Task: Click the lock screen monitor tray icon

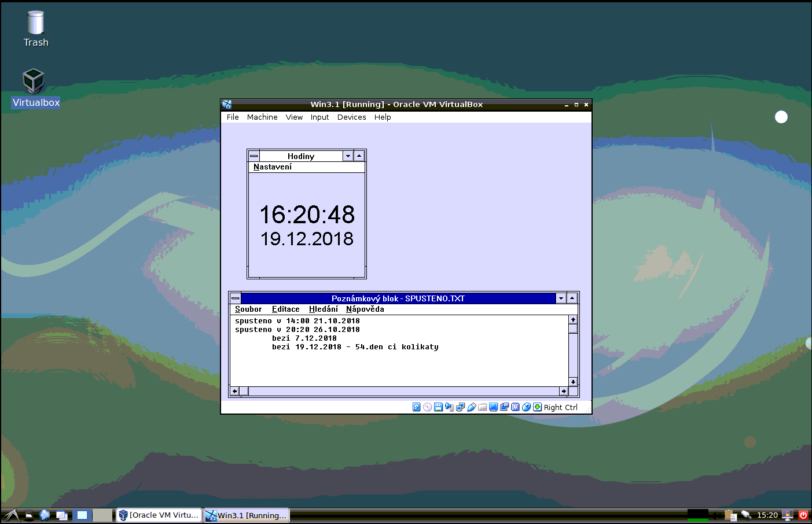Action: pos(788,515)
